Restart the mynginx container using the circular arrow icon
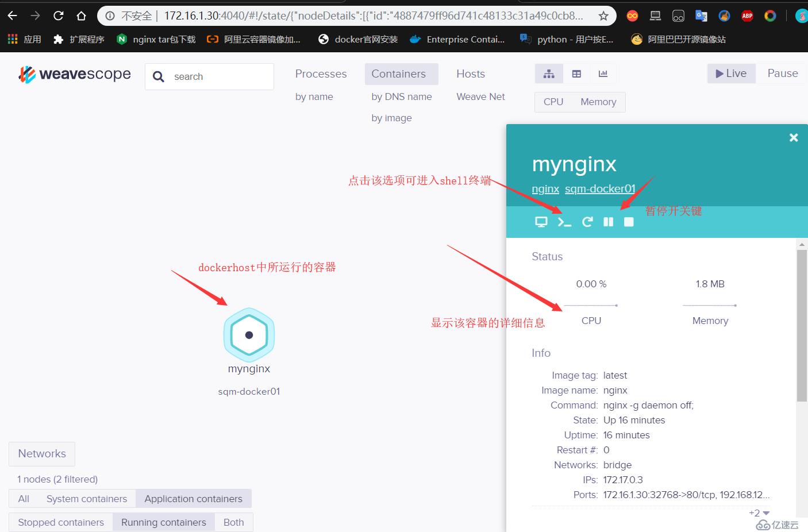 pyautogui.click(x=587, y=222)
